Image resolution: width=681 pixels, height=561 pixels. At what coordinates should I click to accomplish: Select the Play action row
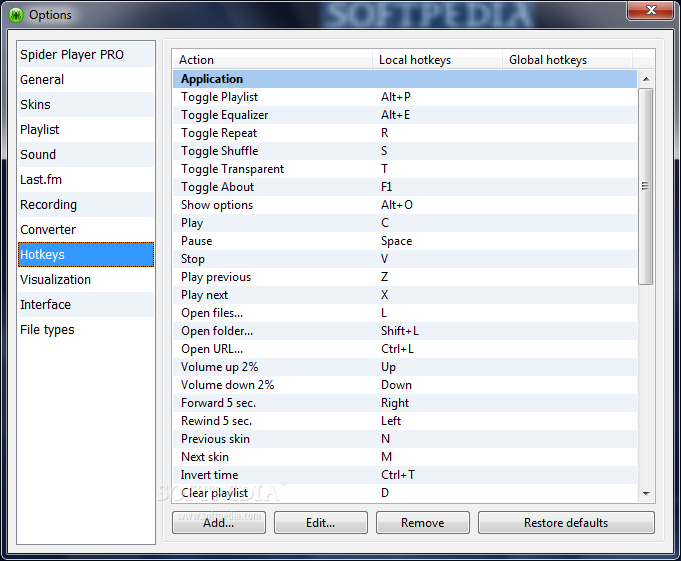[x=405, y=223]
